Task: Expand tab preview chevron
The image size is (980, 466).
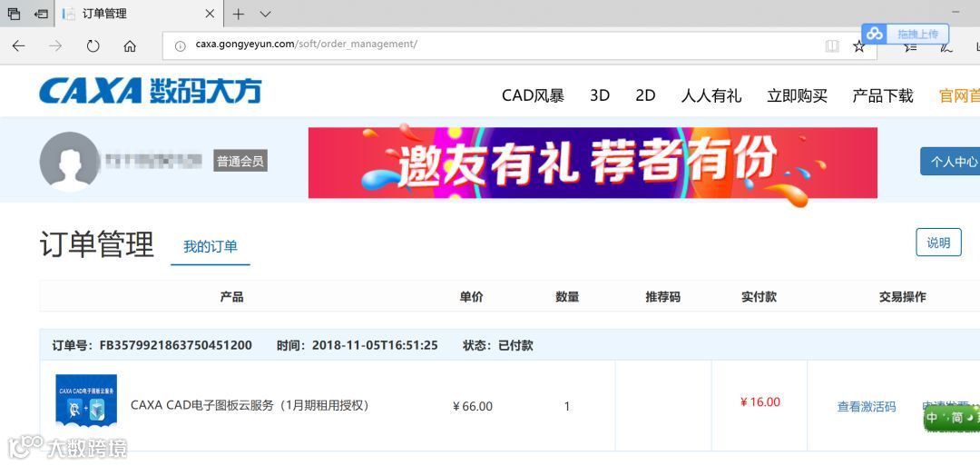Action: [x=265, y=14]
